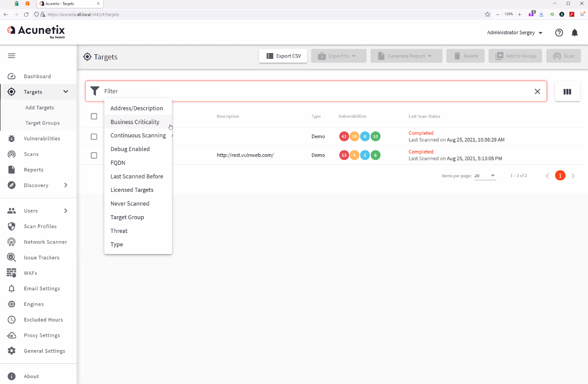Open Vulnerabilities via its bug icon
The width and height of the screenshot is (588, 384).
click(12, 139)
